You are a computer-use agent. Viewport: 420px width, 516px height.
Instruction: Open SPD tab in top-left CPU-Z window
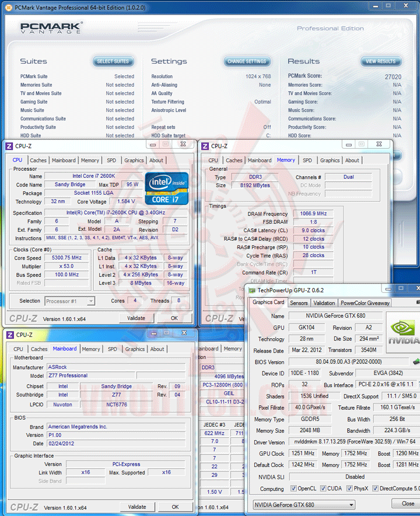click(x=111, y=160)
